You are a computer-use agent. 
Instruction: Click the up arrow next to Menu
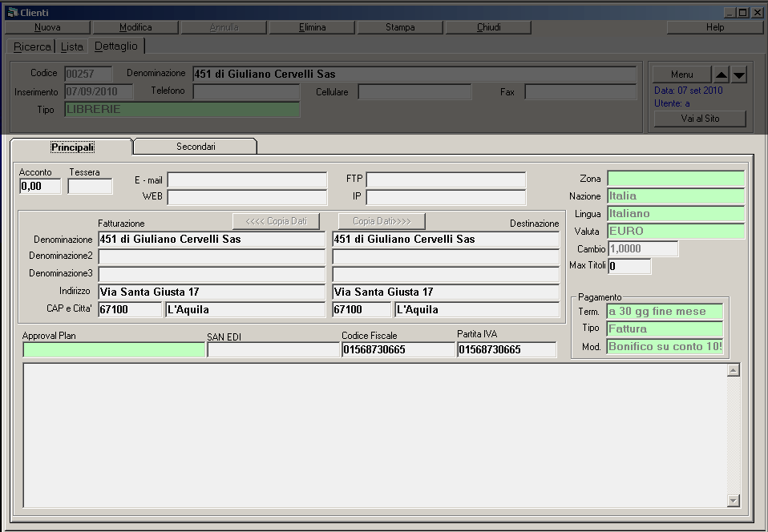[x=721, y=75]
